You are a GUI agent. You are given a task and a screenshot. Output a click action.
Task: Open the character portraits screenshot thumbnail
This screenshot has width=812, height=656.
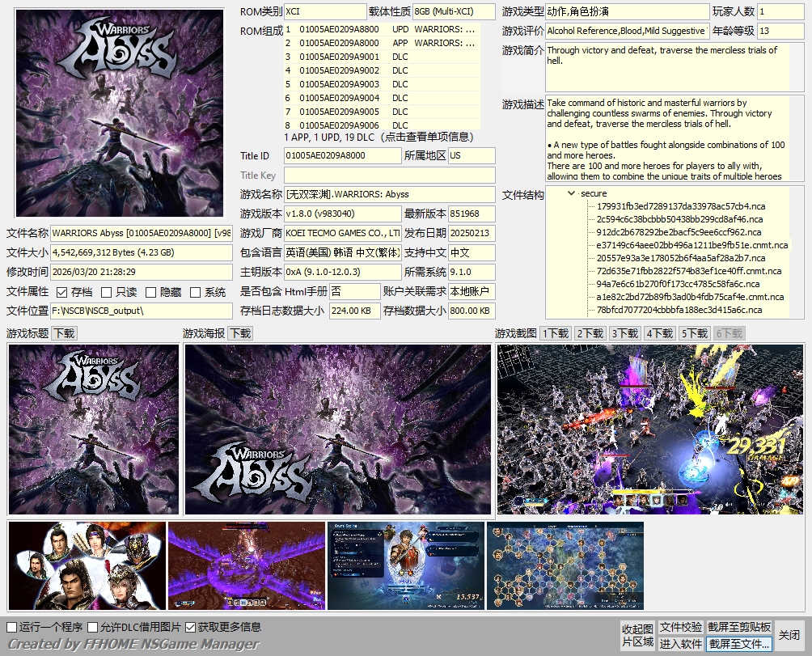pos(87,565)
